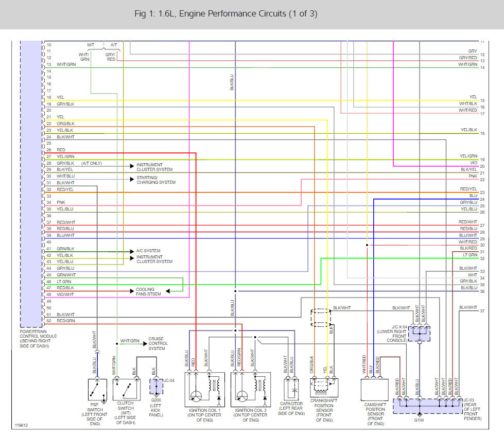Screen dimensions: 504x436
Task: Click the IGNITION COIL 1 caption
Action: click(204, 415)
